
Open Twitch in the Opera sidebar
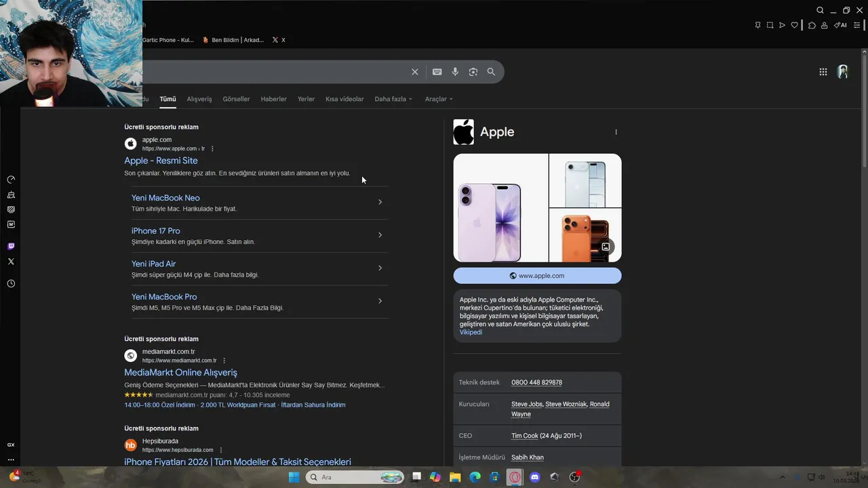(x=11, y=247)
